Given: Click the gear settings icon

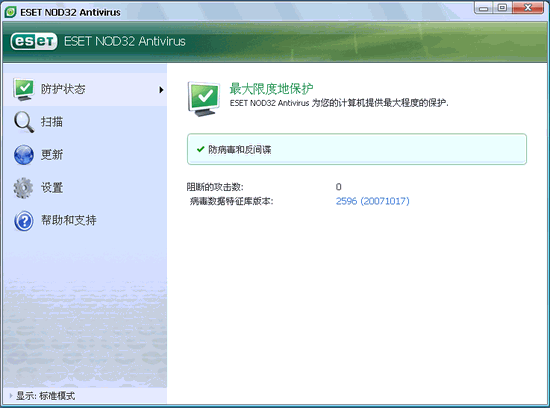Looking at the screenshot, I should (x=24, y=188).
